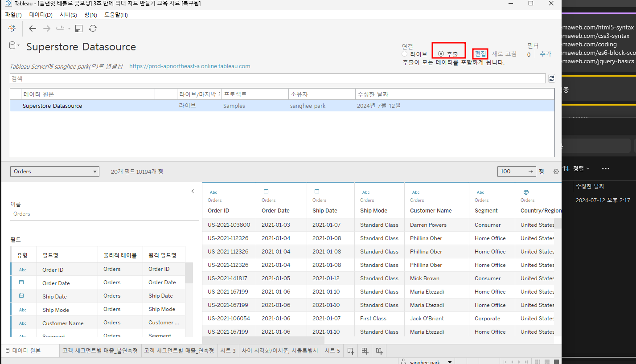The width and height of the screenshot is (636, 364).
Task: Click the calendar type icon above the Order Date column
Action: click(x=266, y=192)
